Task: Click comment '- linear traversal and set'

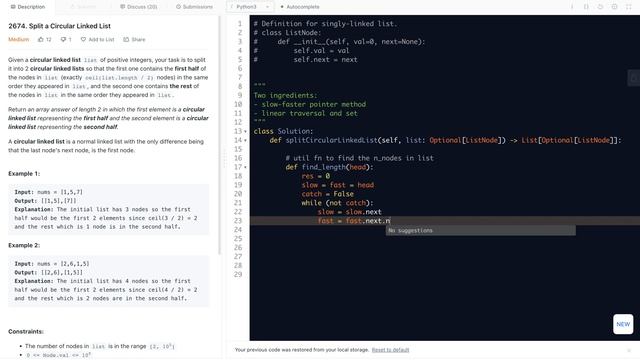Action: pyautogui.click(x=305, y=113)
